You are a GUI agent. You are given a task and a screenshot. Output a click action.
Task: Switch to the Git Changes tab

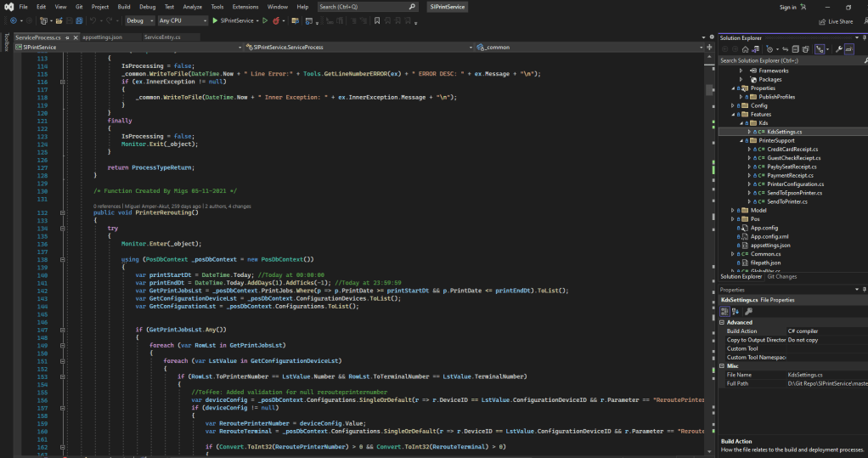[781, 276]
